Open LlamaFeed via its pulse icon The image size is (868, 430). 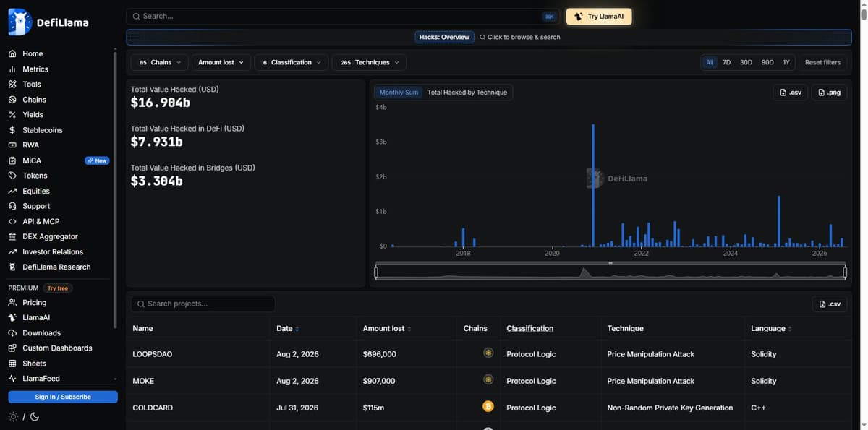pos(12,378)
